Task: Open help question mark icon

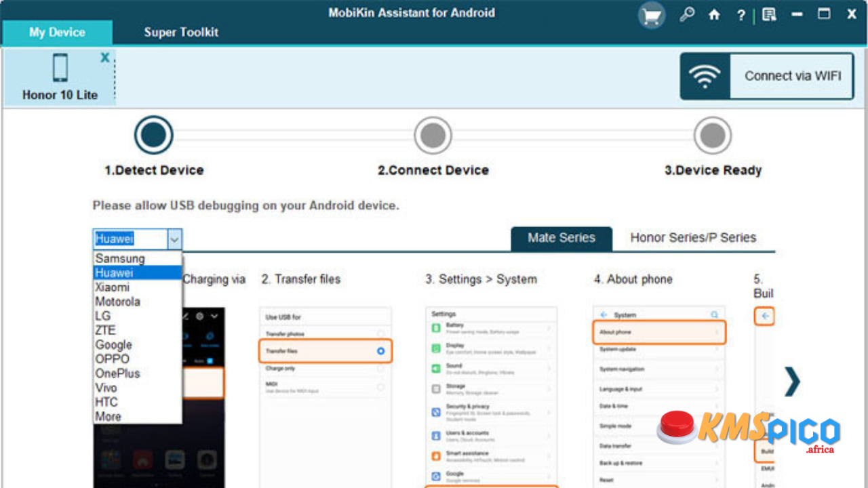Action: pyautogui.click(x=741, y=15)
